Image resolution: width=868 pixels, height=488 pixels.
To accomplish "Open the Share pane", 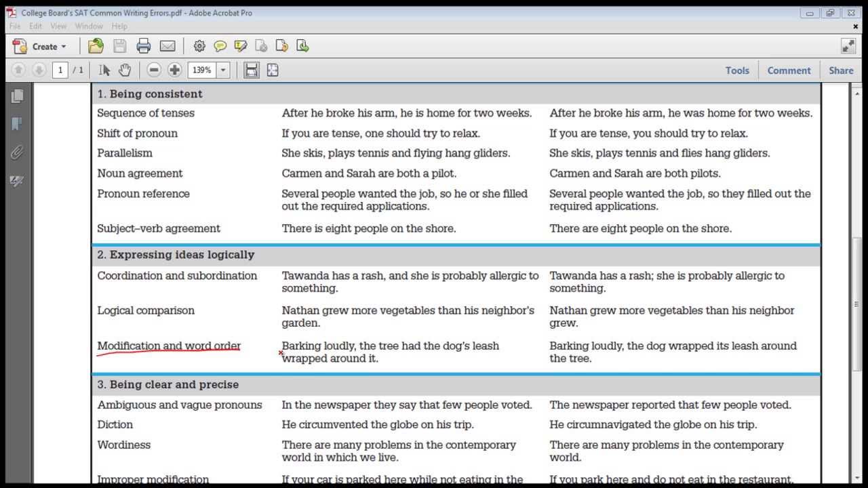I will 841,70.
